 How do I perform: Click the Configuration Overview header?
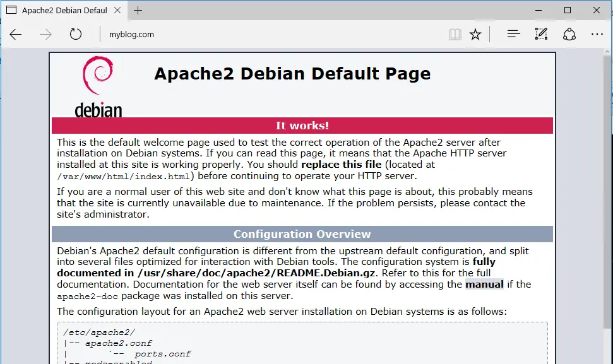[302, 234]
